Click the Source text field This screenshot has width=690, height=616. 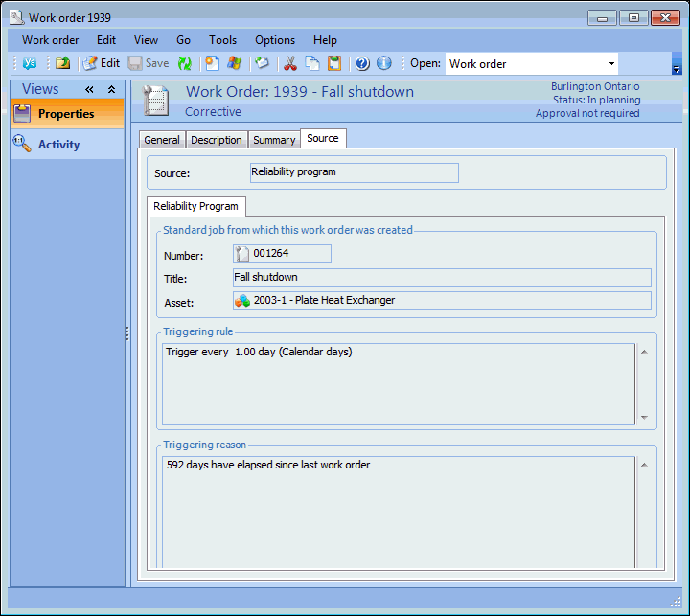354,172
